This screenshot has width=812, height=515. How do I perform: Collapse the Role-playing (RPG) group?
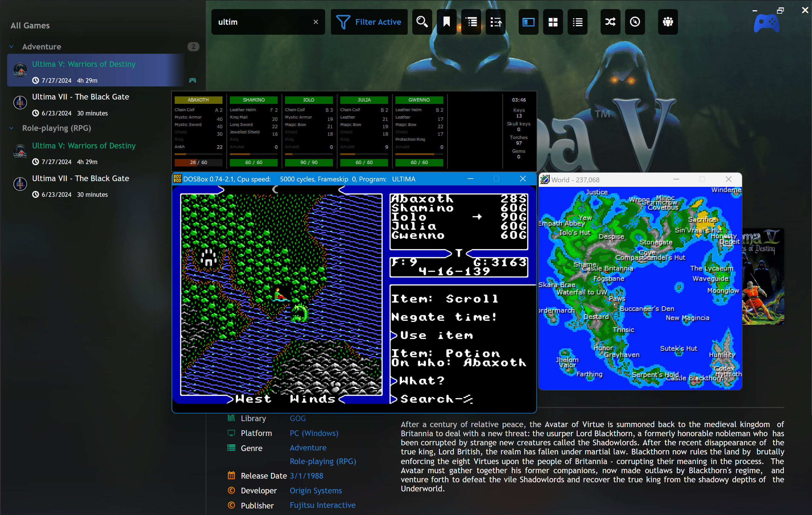(x=11, y=128)
